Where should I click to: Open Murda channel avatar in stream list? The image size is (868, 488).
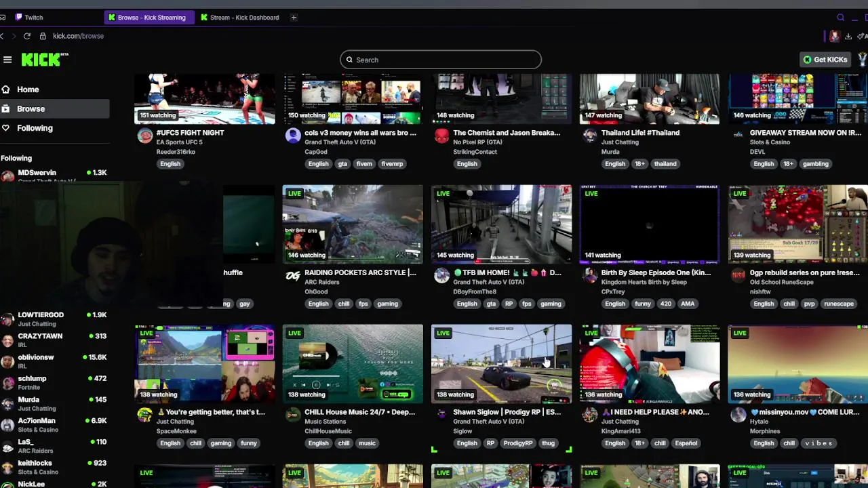pyautogui.click(x=590, y=136)
